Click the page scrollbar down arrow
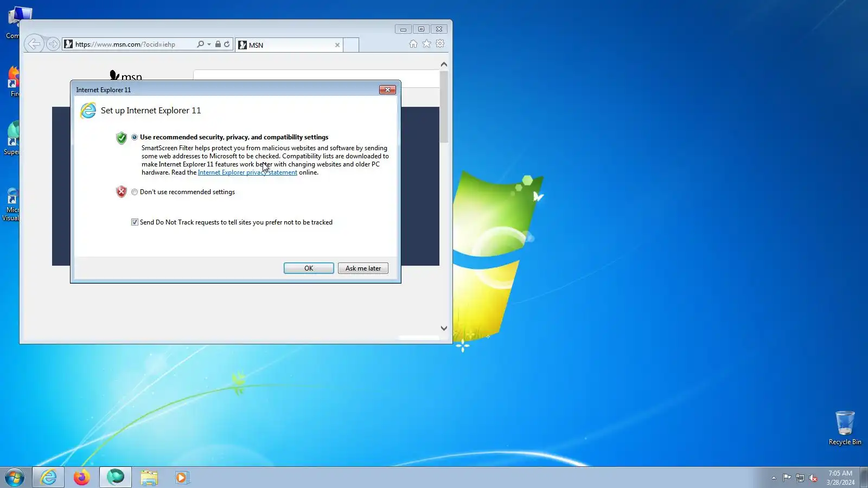This screenshot has width=868, height=488. 444,328
